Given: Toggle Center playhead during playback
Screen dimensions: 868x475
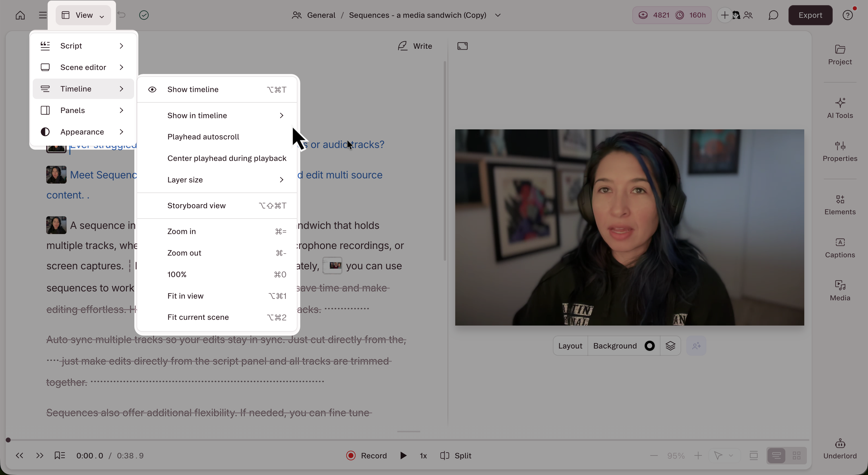Looking at the screenshot, I should coord(217,158).
